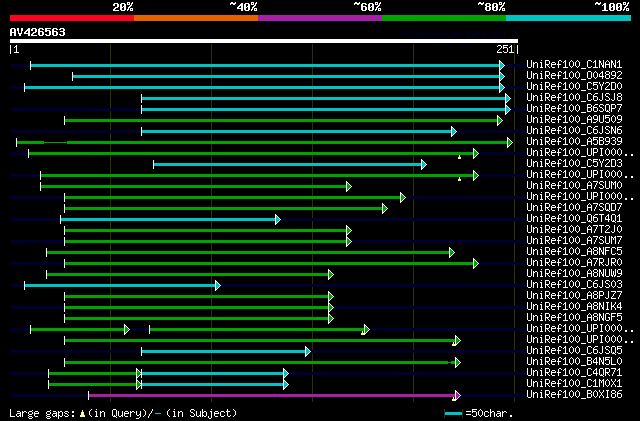Select the UniRef100_A7SUM0 label
This screenshot has width=640, height=421.
click(574, 185)
